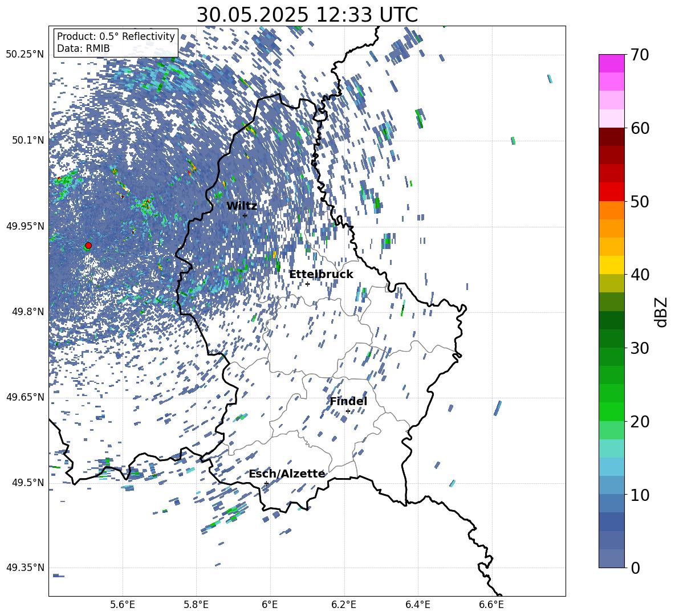The width and height of the screenshot is (675, 616).
Task: Click the light cyan colorbar swatch above 10
Action: click(612, 466)
